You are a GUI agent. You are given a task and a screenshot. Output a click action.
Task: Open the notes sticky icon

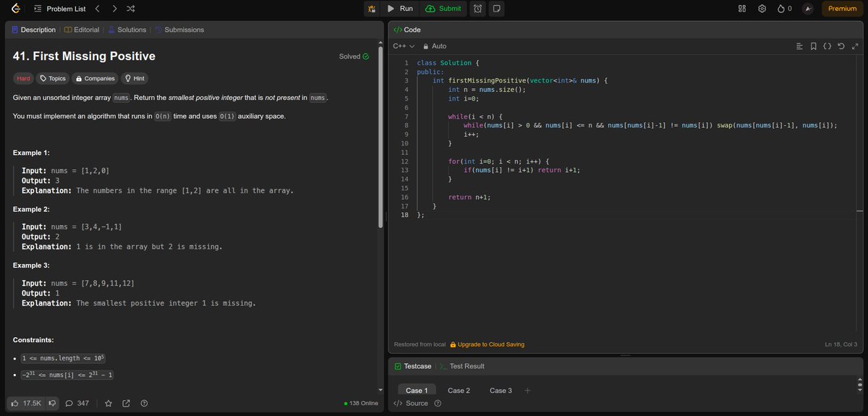(x=496, y=9)
